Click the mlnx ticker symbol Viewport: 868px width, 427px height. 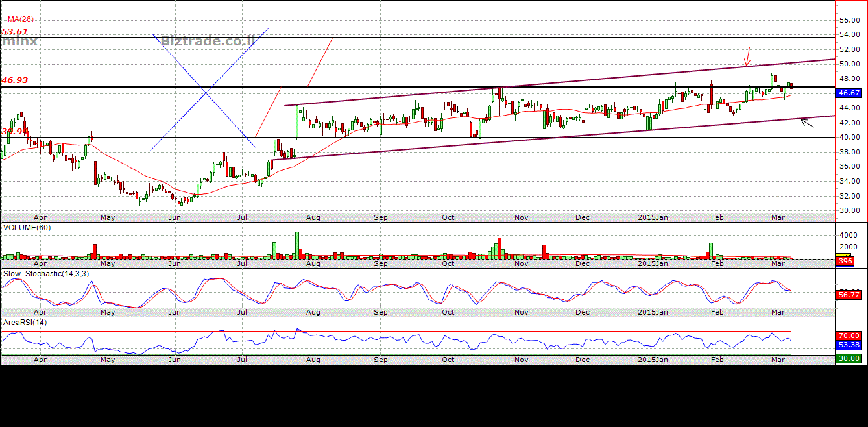[19, 42]
